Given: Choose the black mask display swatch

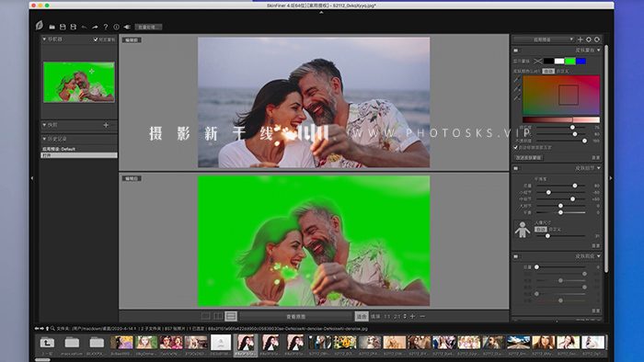Looking at the screenshot, I should tap(548, 61).
